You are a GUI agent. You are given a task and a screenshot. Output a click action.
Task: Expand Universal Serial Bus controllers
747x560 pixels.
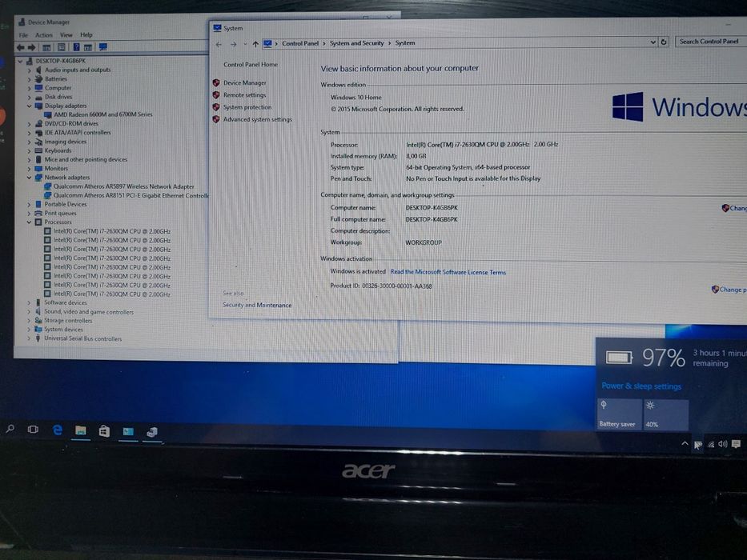point(30,338)
